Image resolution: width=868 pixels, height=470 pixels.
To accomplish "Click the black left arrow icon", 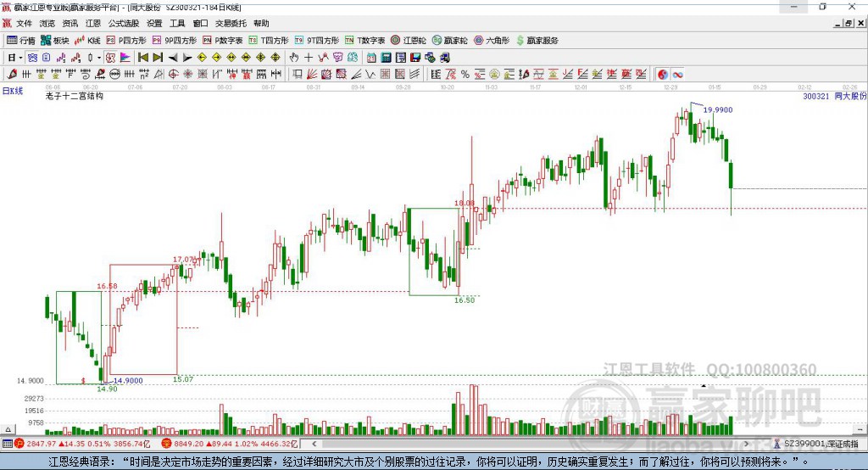I will pyautogui.click(x=173, y=58).
